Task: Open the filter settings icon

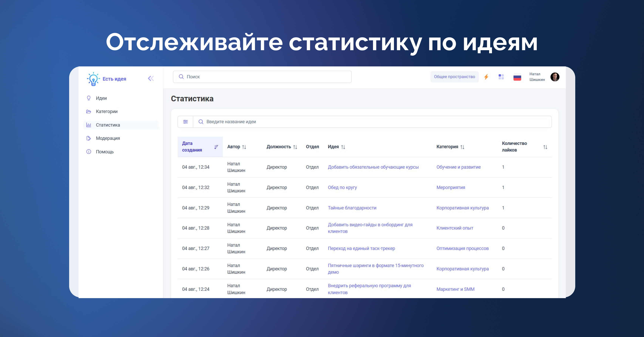Action: [x=185, y=122]
